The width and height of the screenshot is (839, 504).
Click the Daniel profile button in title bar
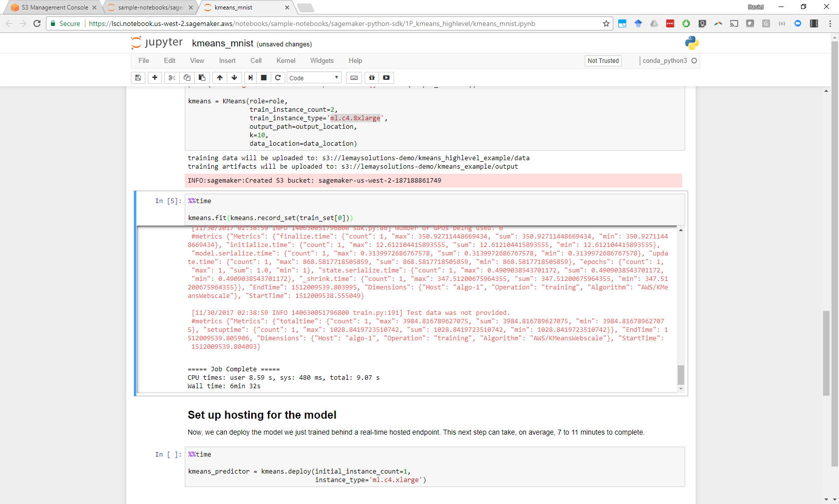(756, 7)
